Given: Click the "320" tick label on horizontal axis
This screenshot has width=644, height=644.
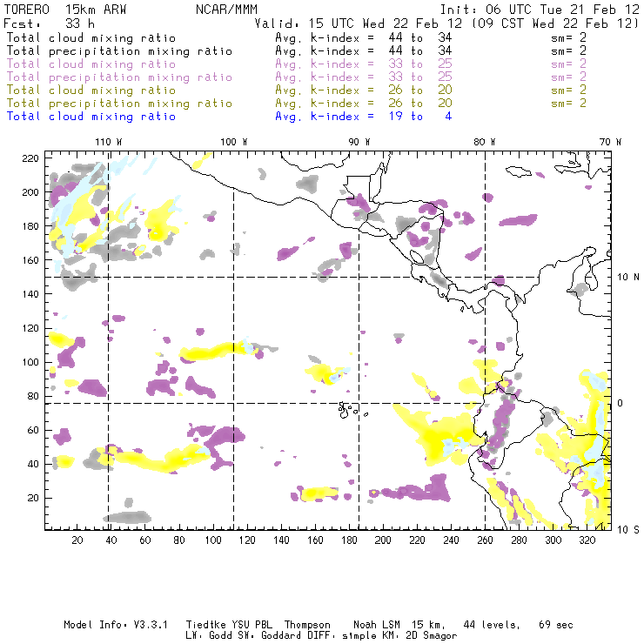Looking at the screenshot, I should coord(587,540).
